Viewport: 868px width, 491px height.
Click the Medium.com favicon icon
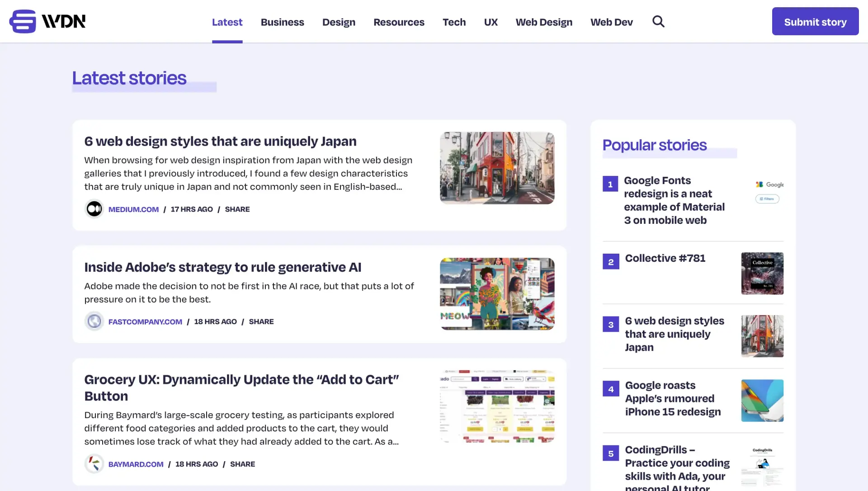[94, 208]
